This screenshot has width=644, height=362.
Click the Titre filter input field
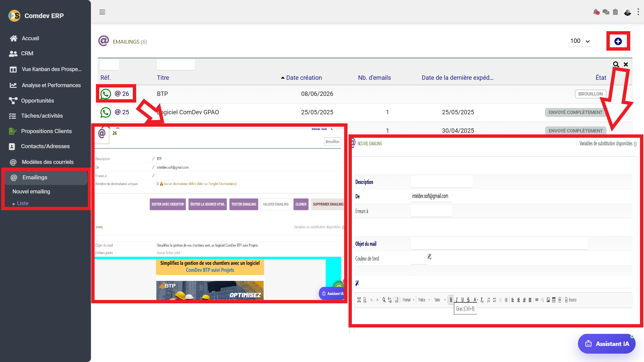[176, 65]
